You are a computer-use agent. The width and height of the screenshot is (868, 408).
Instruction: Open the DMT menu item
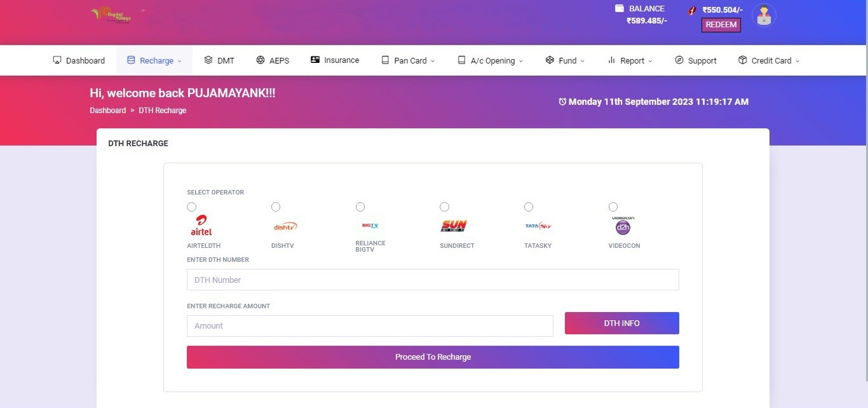(x=219, y=60)
